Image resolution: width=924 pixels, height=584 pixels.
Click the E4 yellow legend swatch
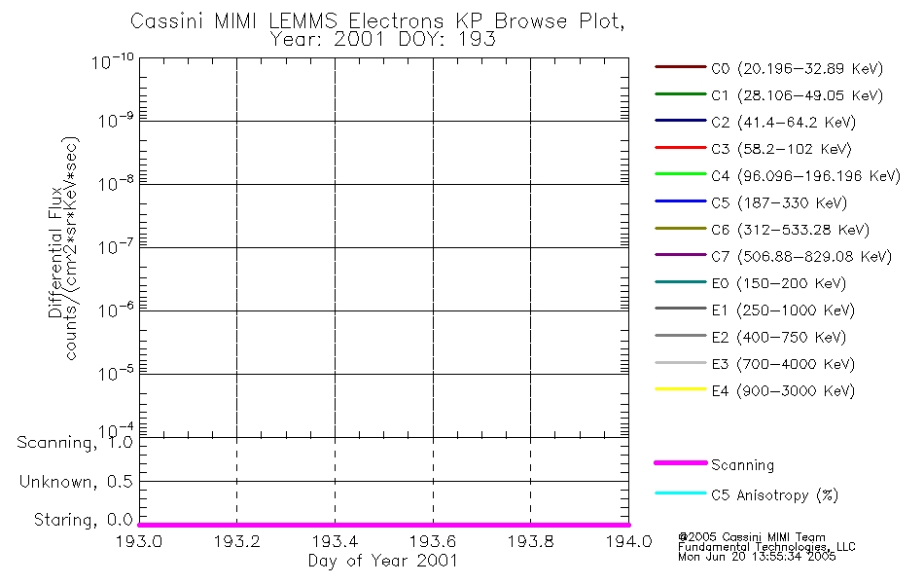tap(680, 389)
